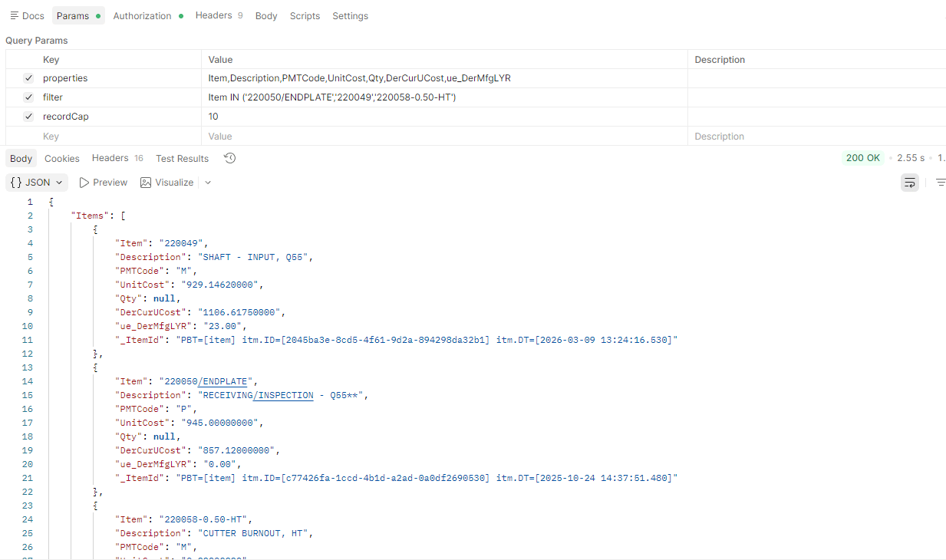946x560 pixels.
Task: Uncheck the properties query param
Action: click(x=28, y=78)
